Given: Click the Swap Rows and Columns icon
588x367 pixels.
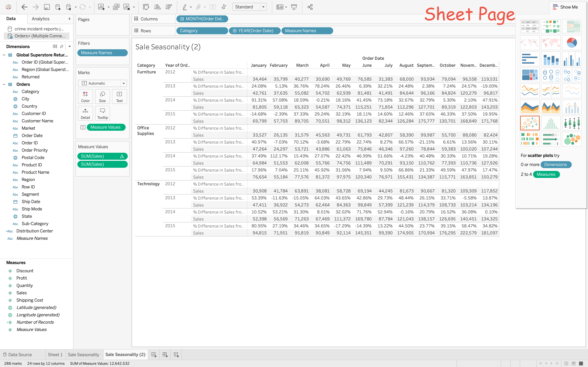Looking at the screenshot, I should [x=146, y=7].
